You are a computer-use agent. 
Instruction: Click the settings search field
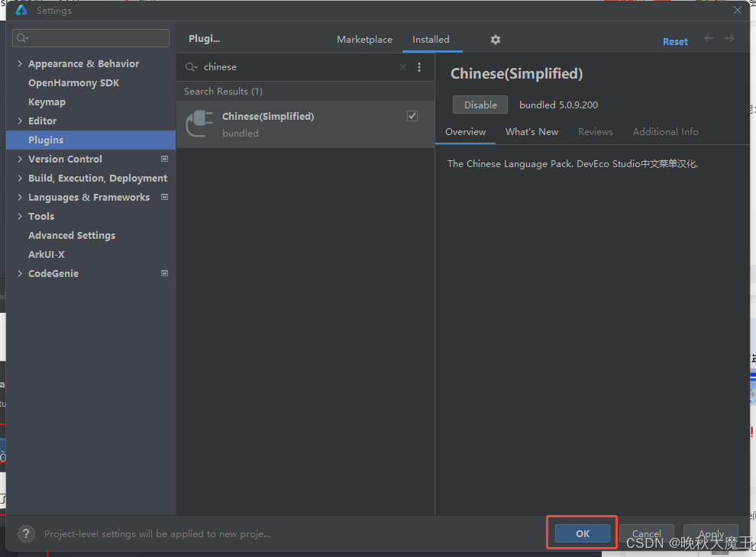click(92, 38)
